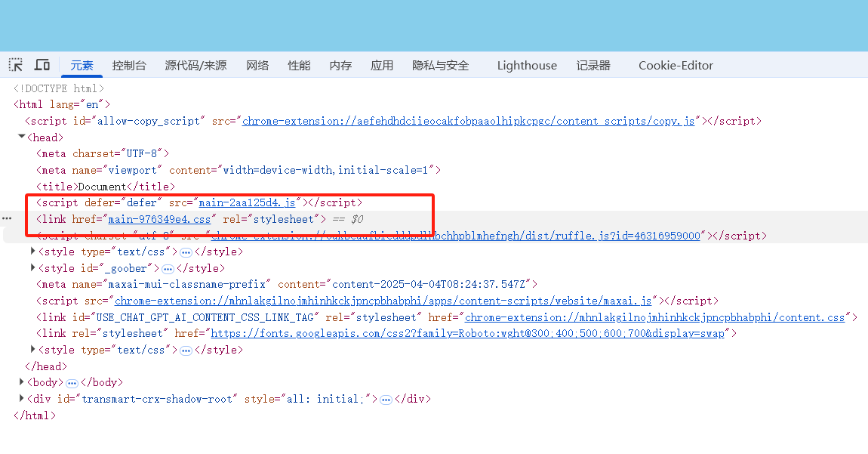This screenshot has height=454, width=868.
Task: Switch to the 网络 tab
Action: (x=257, y=66)
